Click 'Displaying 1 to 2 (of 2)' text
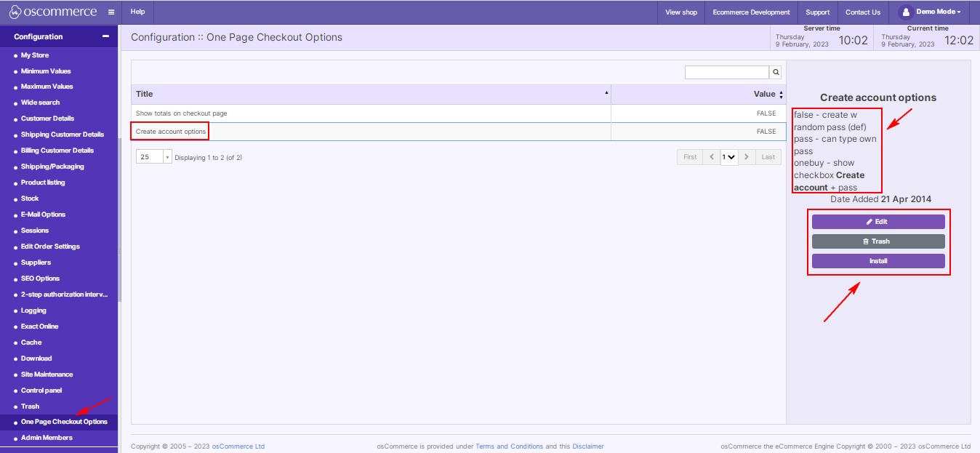Image resolution: width=980 pixels, height=453 pixels. pos(209,157)
